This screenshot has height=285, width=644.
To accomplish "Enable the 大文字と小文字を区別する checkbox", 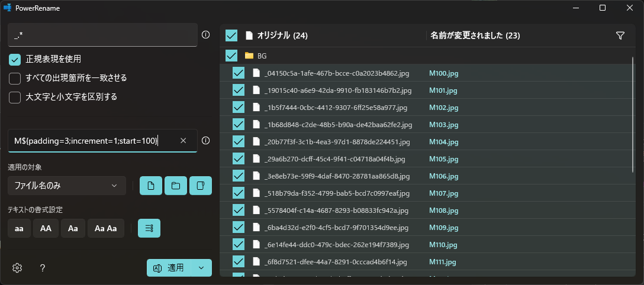I will coord(15,97).
